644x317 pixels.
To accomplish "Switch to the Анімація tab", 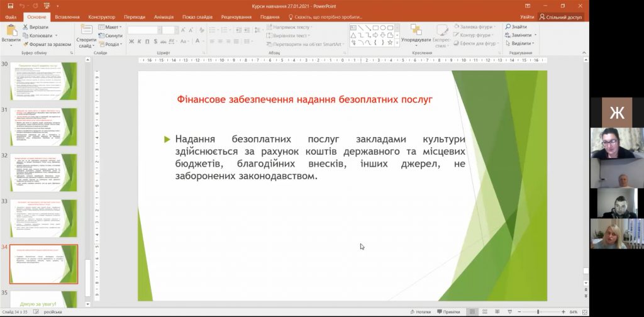I will [164, 17].
